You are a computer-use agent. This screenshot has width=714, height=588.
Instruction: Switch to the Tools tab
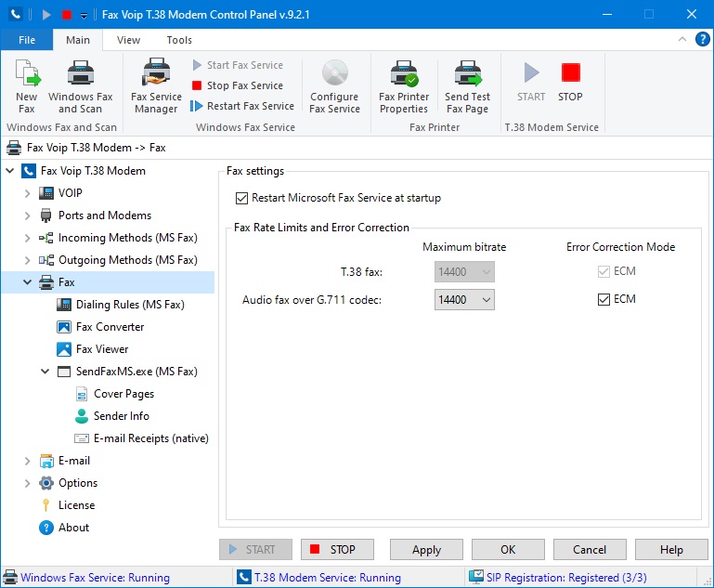point(179,40)
